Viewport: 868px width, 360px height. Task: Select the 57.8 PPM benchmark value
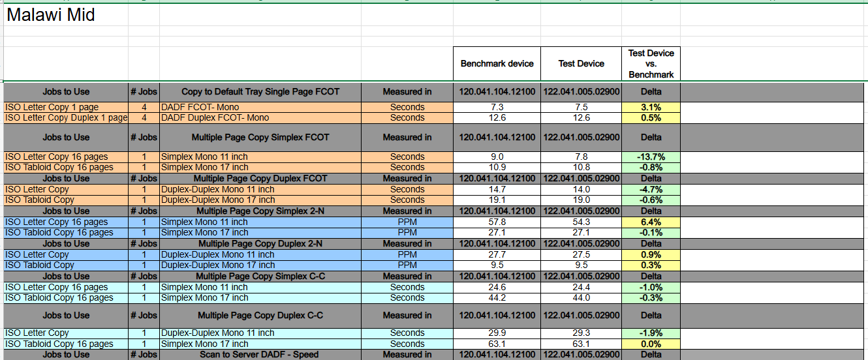497,222
